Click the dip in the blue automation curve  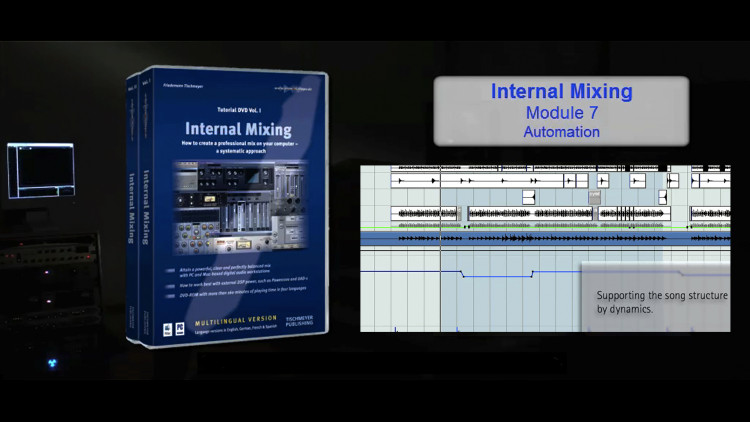click(497, 276)
